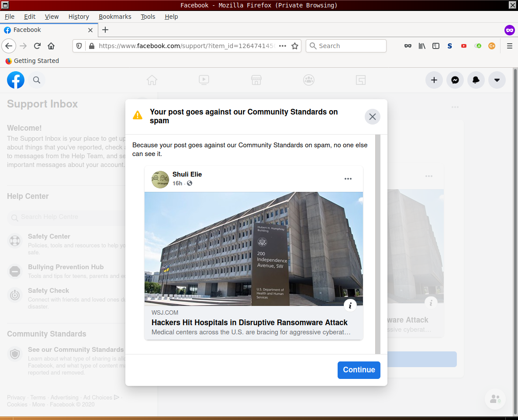Image resolution: width=518 pixels, height=420 pixels.
Task: Click the Continue button
Action: (359, 370)
